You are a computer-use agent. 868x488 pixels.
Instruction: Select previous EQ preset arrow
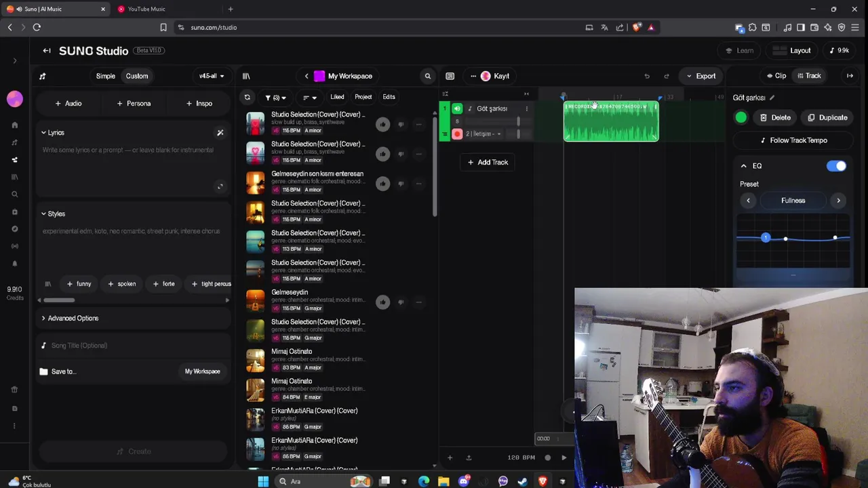click(749, 201)
